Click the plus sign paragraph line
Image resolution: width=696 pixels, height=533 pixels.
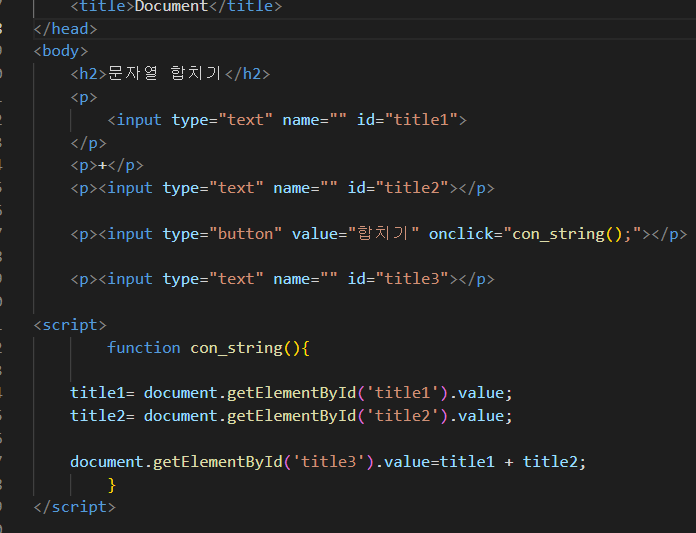pos(107,166)
